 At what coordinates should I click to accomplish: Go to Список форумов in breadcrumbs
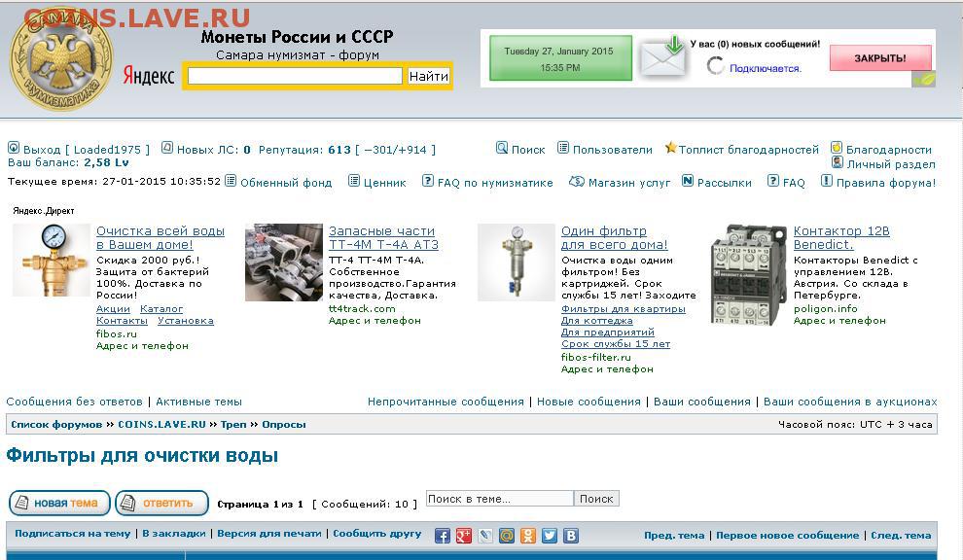[56, 424]
